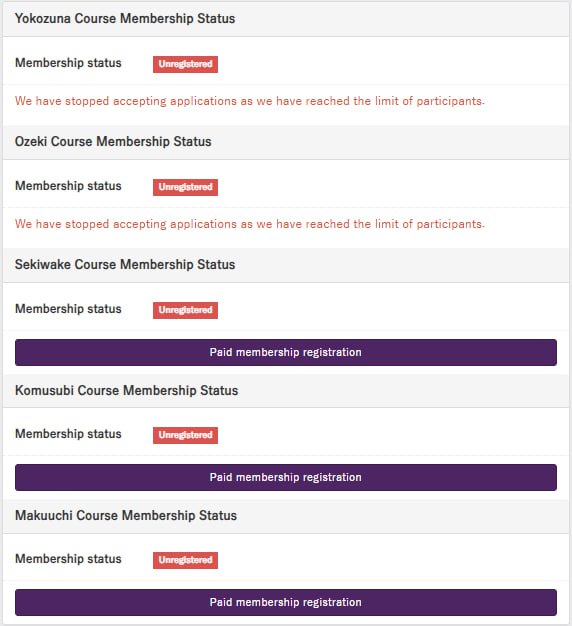Click the Ozeki applications-stopped notice text

point(250,224)
